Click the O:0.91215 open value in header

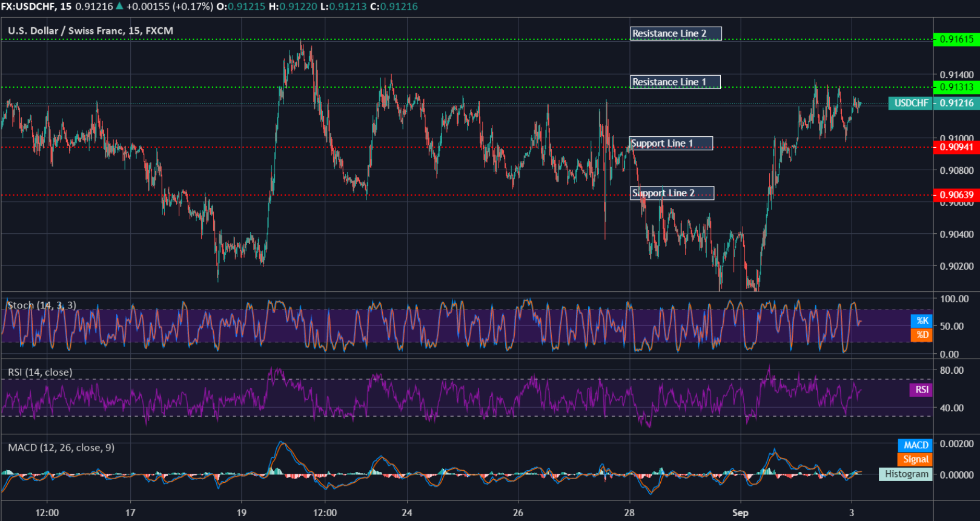click(240, 7)
